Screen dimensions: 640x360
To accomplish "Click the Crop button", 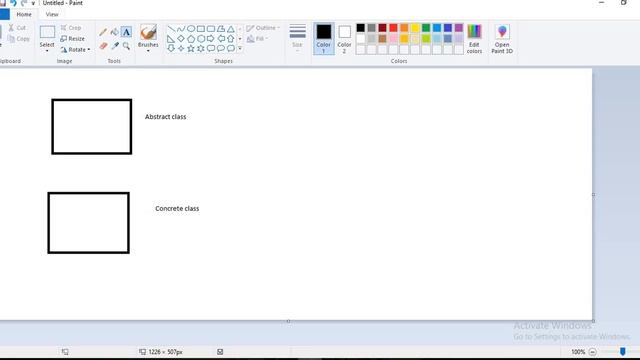I will point(71,28).
